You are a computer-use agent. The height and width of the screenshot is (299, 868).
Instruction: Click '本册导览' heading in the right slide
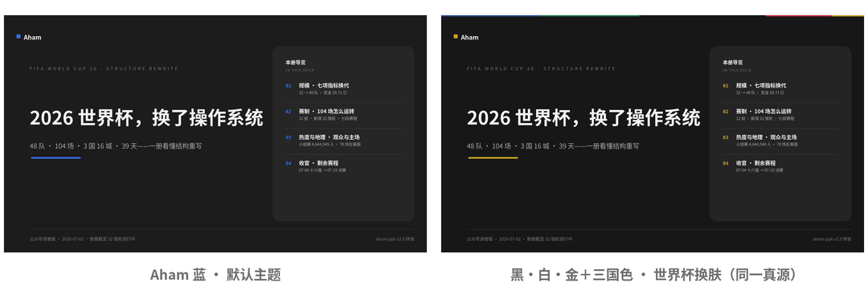tap(732, 63)
